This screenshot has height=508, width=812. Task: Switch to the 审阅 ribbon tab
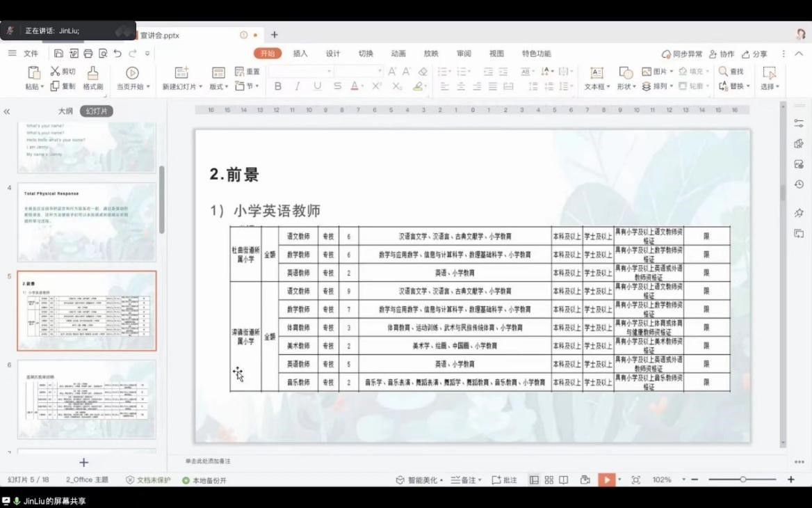(464, 54)
